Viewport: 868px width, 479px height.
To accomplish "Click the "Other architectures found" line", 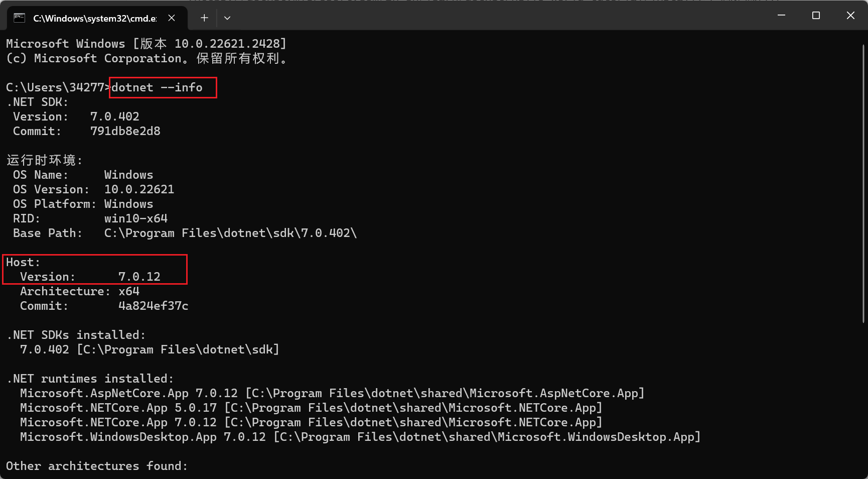I will (96, 466).
